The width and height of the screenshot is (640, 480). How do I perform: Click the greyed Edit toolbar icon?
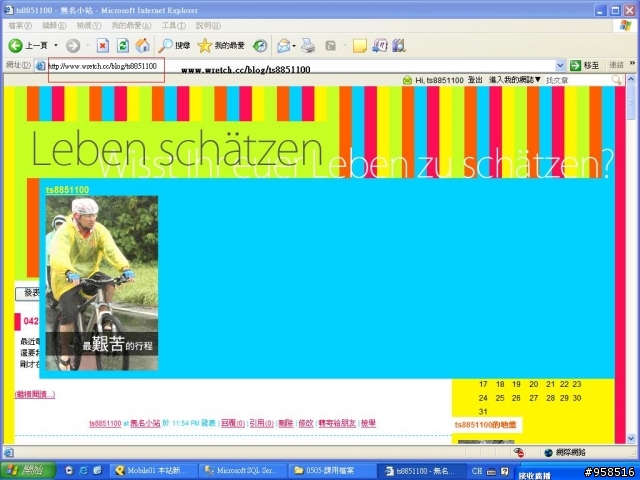[x=331, y=45]
